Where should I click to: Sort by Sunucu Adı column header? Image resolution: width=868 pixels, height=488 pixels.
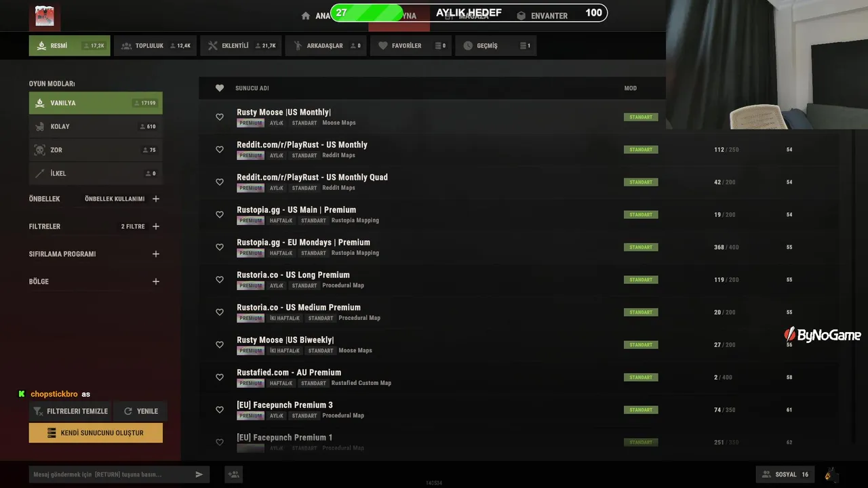point(252,88)
